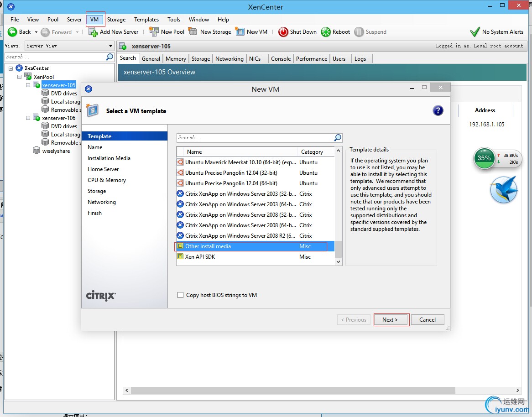532x417 pixels.
Task: Click the template search magnifier icon
Action: pos(338,138)
